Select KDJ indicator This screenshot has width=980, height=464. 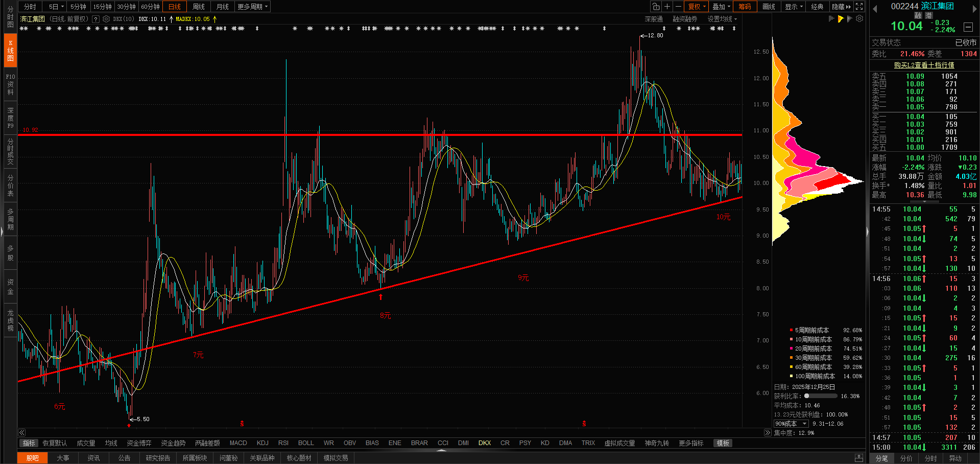pos(262,443)
